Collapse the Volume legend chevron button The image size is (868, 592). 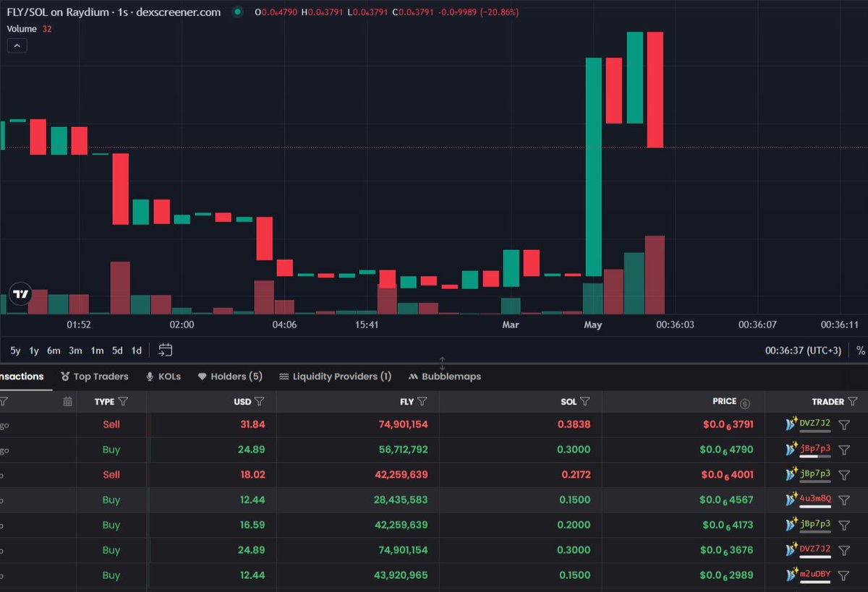17,46
